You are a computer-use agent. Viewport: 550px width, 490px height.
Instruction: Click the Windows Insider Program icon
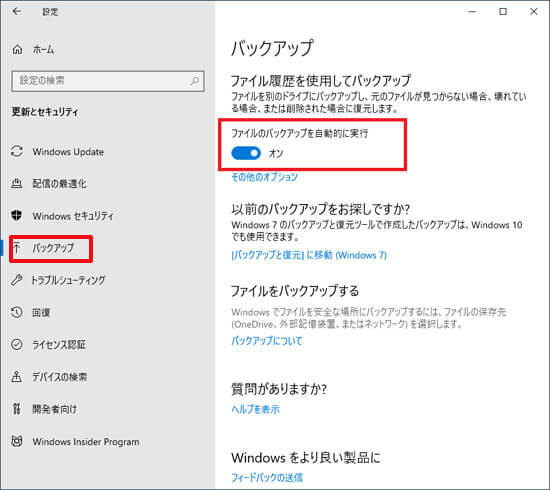pos(17,441)
